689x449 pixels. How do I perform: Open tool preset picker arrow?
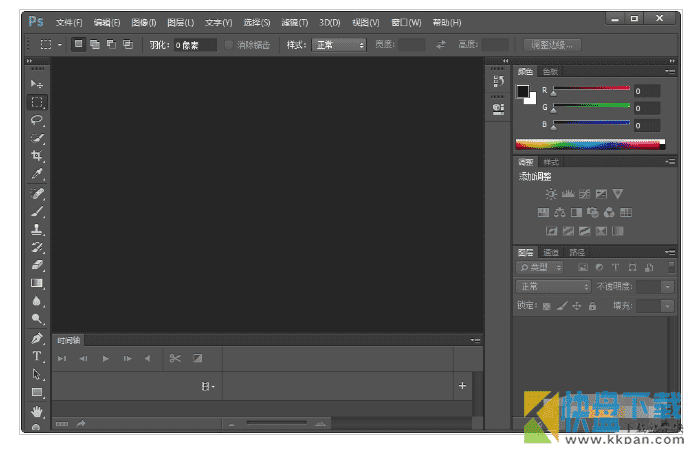60,45
